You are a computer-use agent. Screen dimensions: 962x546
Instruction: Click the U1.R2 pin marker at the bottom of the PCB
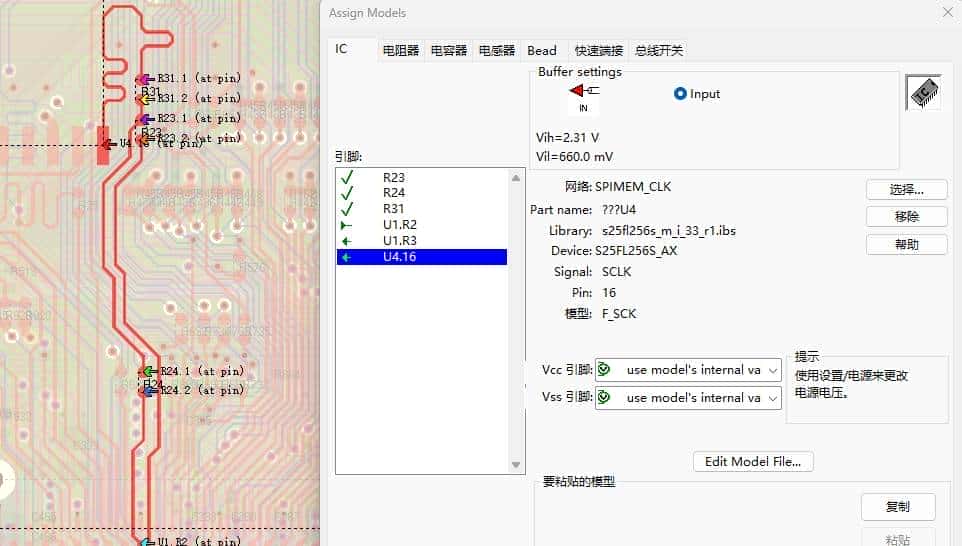147,542
